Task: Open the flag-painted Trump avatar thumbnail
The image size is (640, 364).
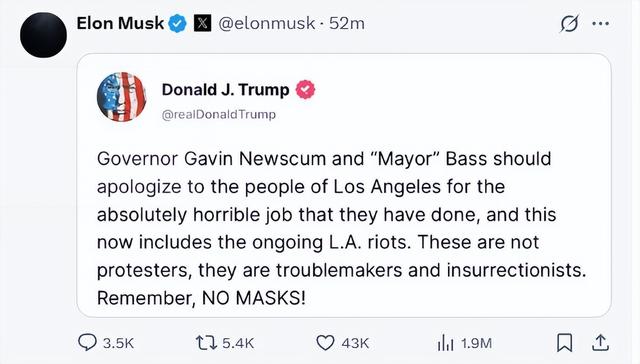Action: click(122, 97)
